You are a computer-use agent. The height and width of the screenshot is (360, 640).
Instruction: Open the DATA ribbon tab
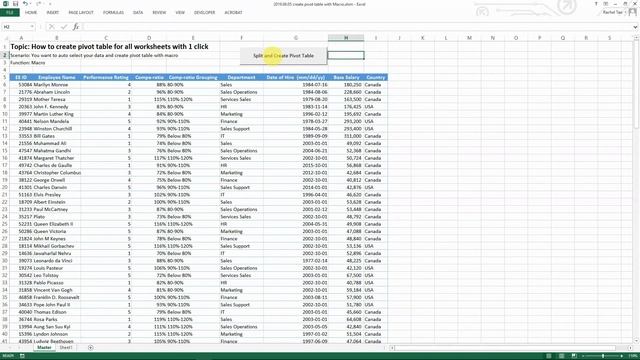click(x=138, y=13)
